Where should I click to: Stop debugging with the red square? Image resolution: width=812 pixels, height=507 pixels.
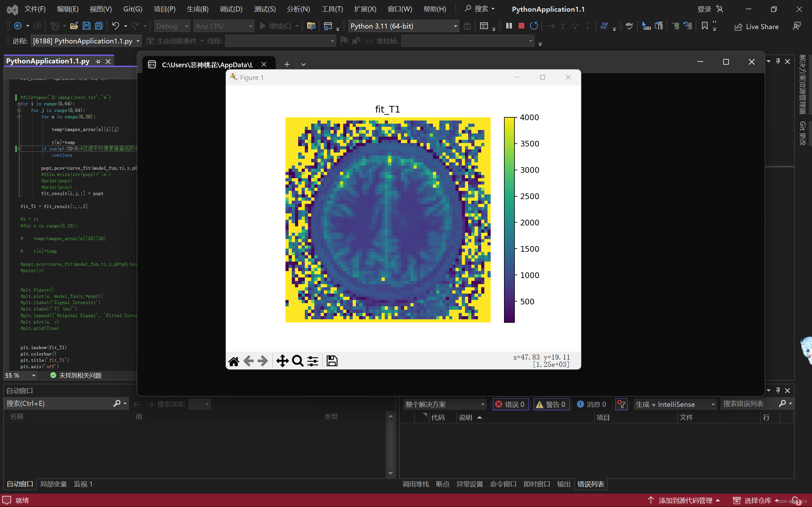point(521,26)
